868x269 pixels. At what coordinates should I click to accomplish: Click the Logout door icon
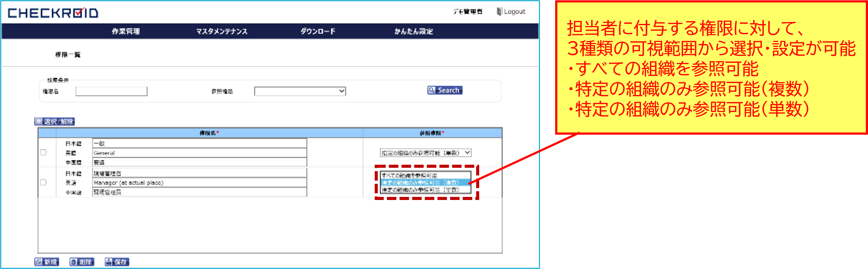(x=499, y=11)
